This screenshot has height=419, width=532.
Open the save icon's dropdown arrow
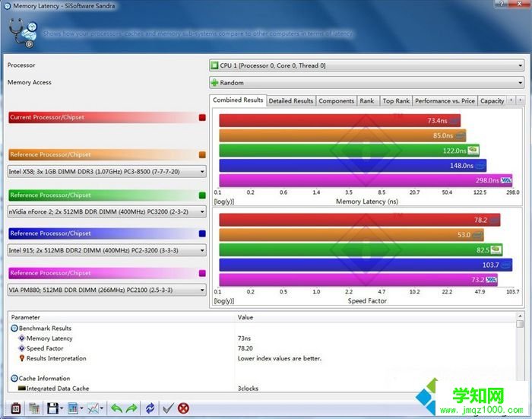62,408
